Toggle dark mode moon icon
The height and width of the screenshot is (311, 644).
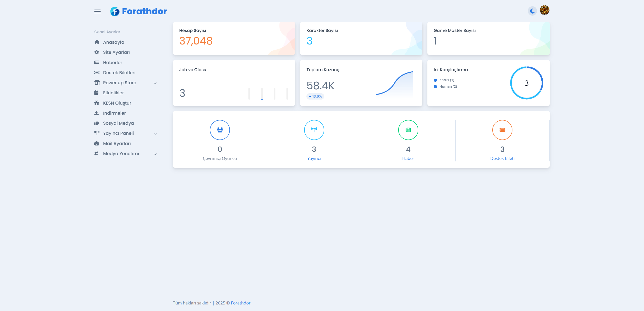[532, 11]
